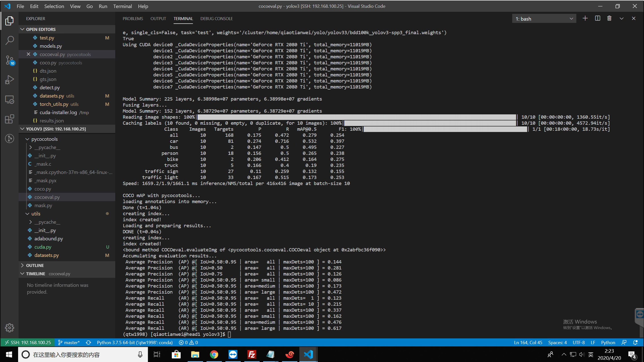Switch to the Output tab
This screenshot has height=362, width=644.
158,19
